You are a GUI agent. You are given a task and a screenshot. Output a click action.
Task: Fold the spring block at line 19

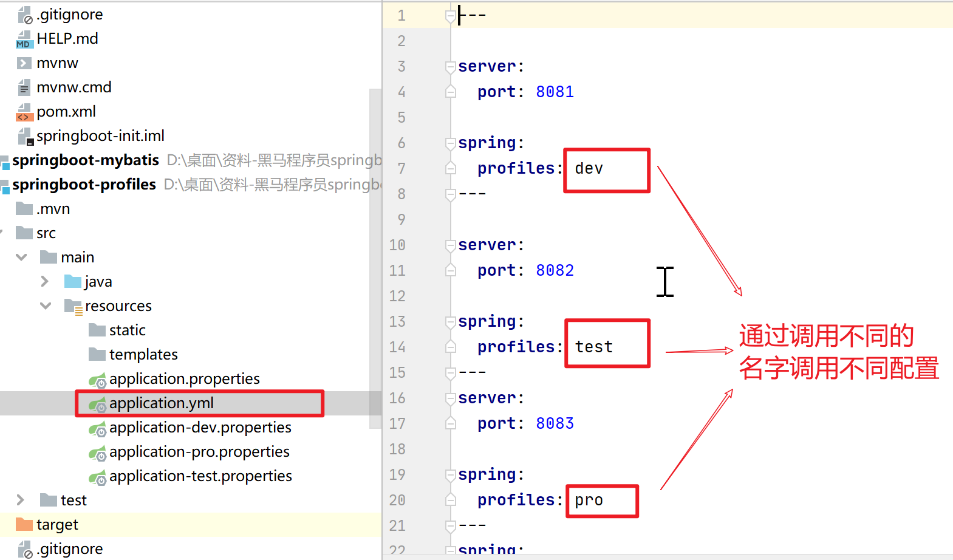[451, 476]
